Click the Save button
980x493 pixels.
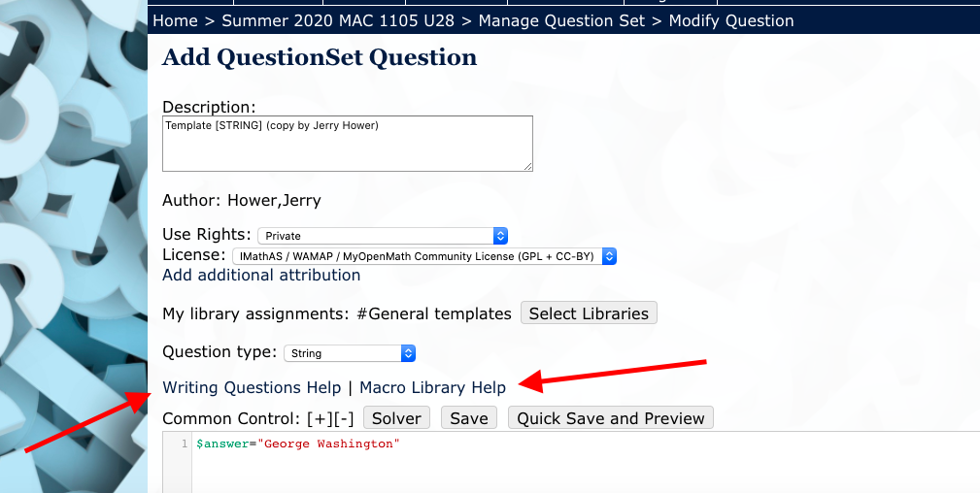pyautogui.click(x=469, y=418)
